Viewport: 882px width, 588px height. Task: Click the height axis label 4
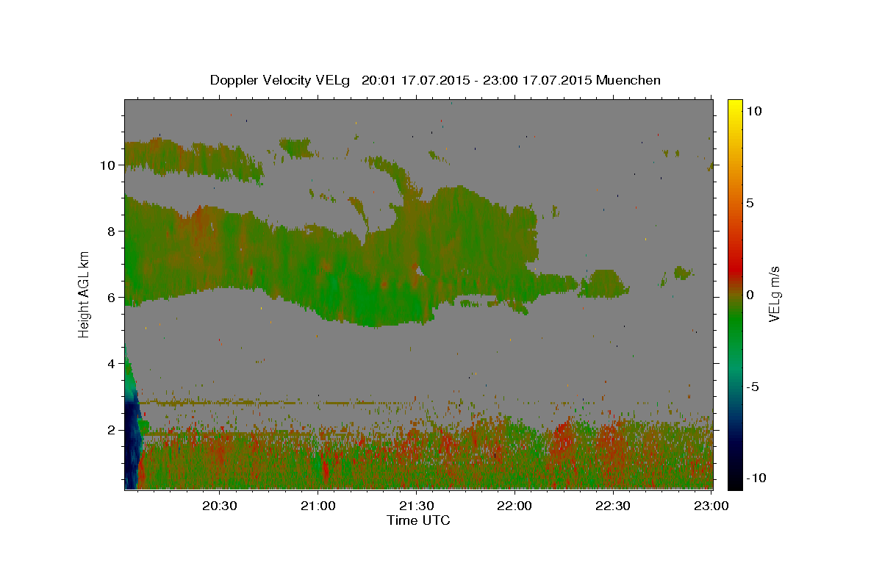tap(111, 364)
